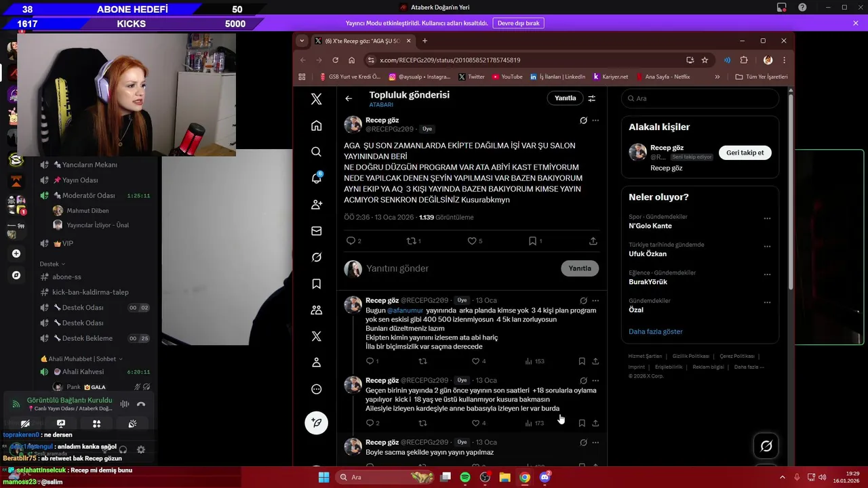Viewport: 868px width, 488px height.
Task: Click the compose post feather button
Action: [x=316, y=423]
